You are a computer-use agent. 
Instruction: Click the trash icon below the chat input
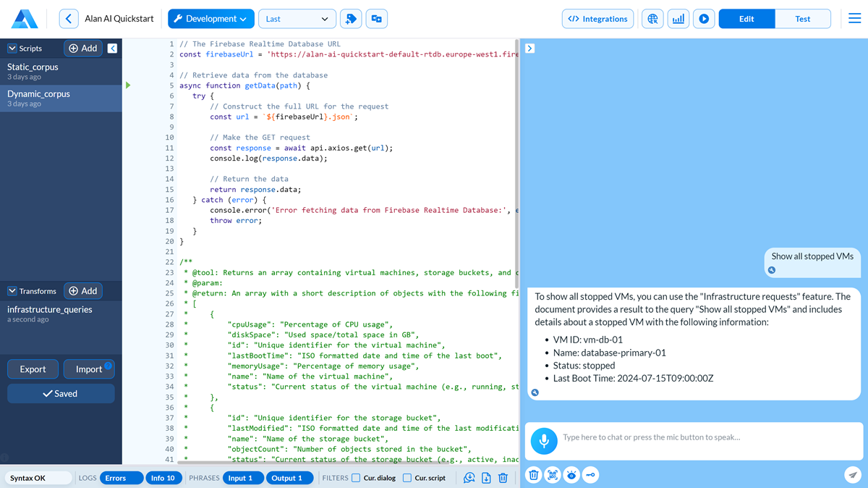(x=533, y=475)
